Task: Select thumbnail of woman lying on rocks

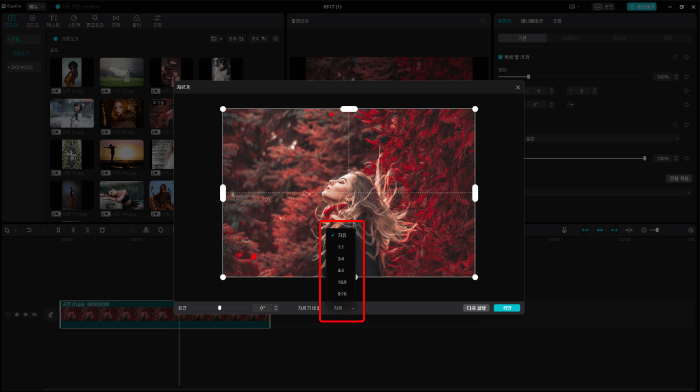Action: click(122, 196)
